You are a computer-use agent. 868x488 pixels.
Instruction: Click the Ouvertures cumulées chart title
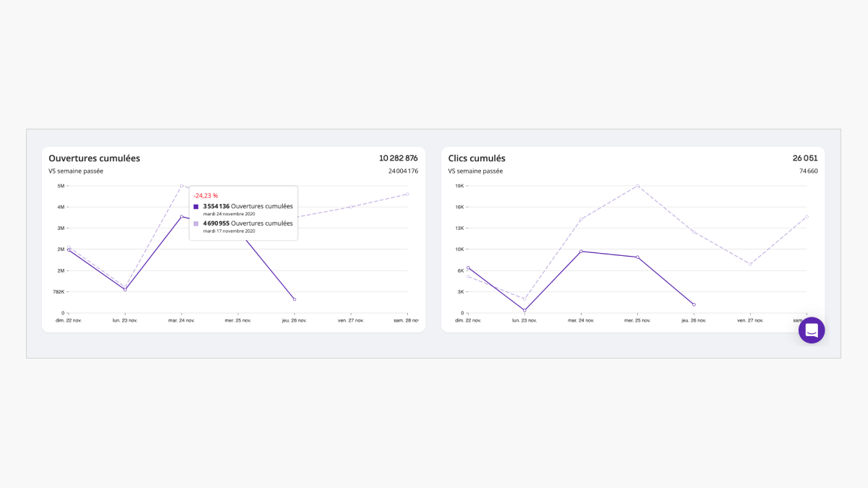tap(94, 158)
